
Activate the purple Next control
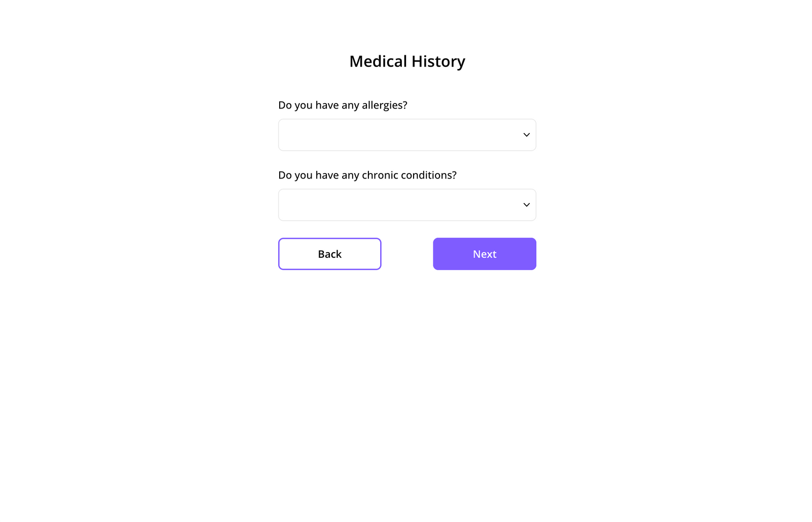pyautogui.click(x=484, y=254)
